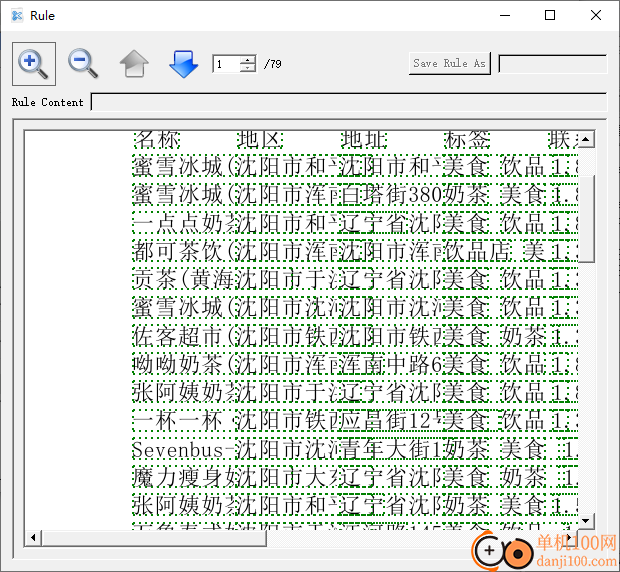Select the 浑南中路6 address cell
Image resolution: width=620 pixels, height=572 pixels.
pyautogui.click(x=391, y=364)
